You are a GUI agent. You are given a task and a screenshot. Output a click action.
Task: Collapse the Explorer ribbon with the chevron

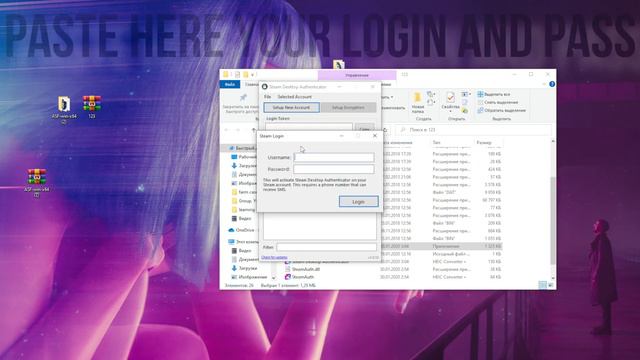pyautogui.click(x=544, y=84)
